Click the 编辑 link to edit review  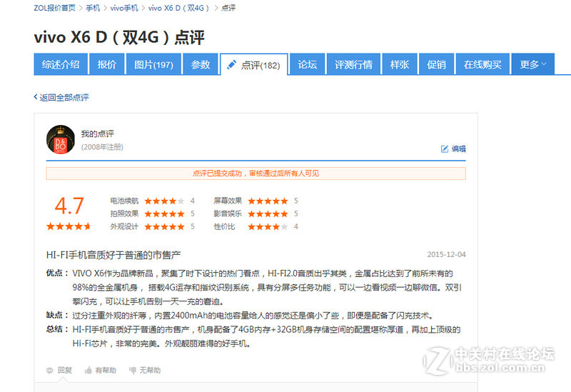click(458, 149)
